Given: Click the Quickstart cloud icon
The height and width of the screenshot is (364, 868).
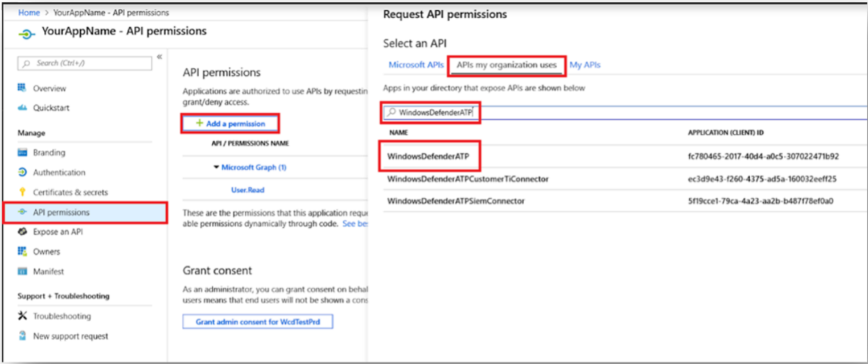Looking at the screenshot, I should click(23, 108).
